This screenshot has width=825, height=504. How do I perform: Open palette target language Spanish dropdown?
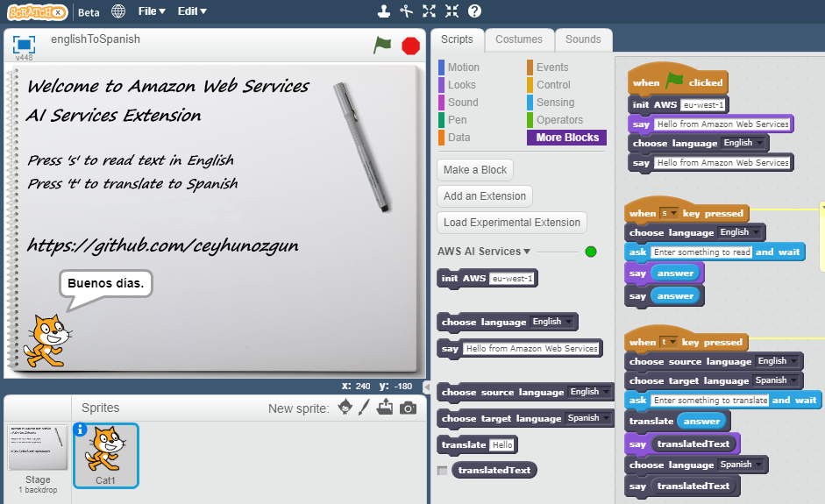click(589, 418)
